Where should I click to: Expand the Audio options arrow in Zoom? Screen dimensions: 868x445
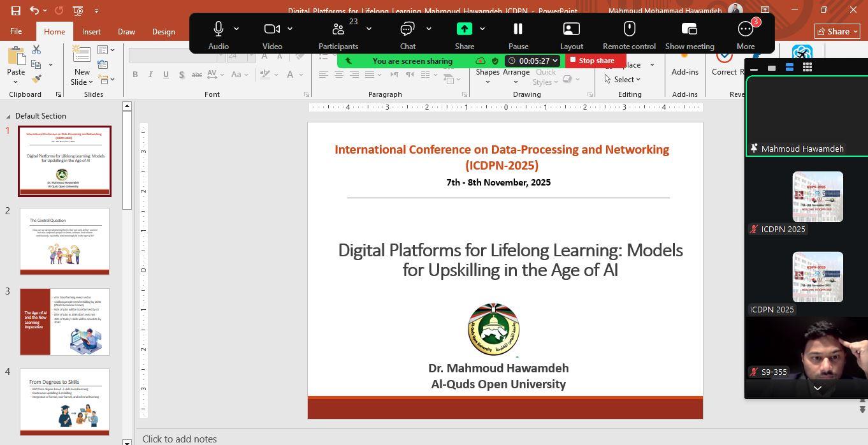[236, 29]
